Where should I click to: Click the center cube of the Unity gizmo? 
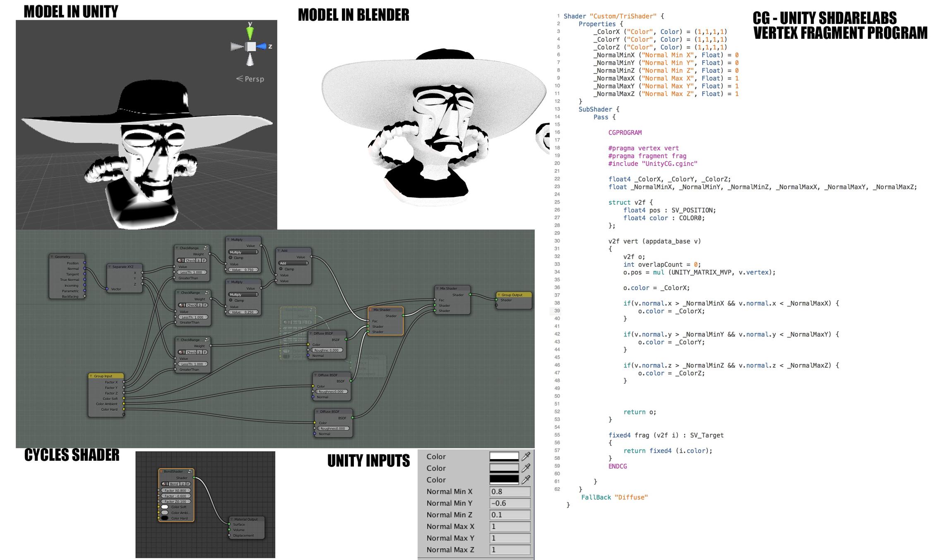[x=250, y=46]
